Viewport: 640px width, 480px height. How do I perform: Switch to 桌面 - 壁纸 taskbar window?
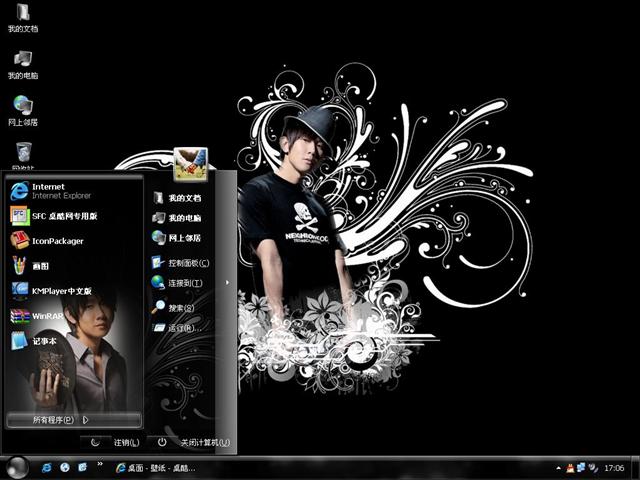point(158,467)
